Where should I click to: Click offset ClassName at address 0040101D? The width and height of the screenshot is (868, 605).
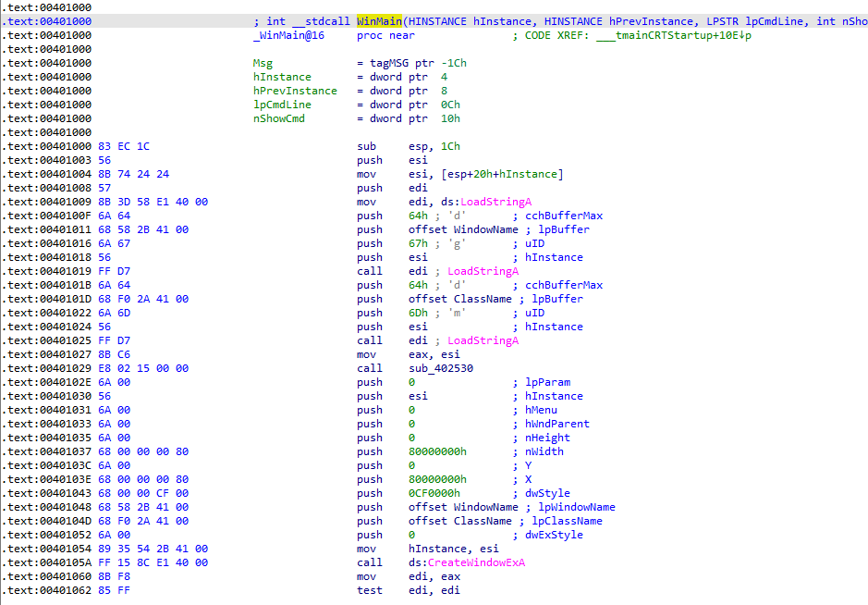460,299
